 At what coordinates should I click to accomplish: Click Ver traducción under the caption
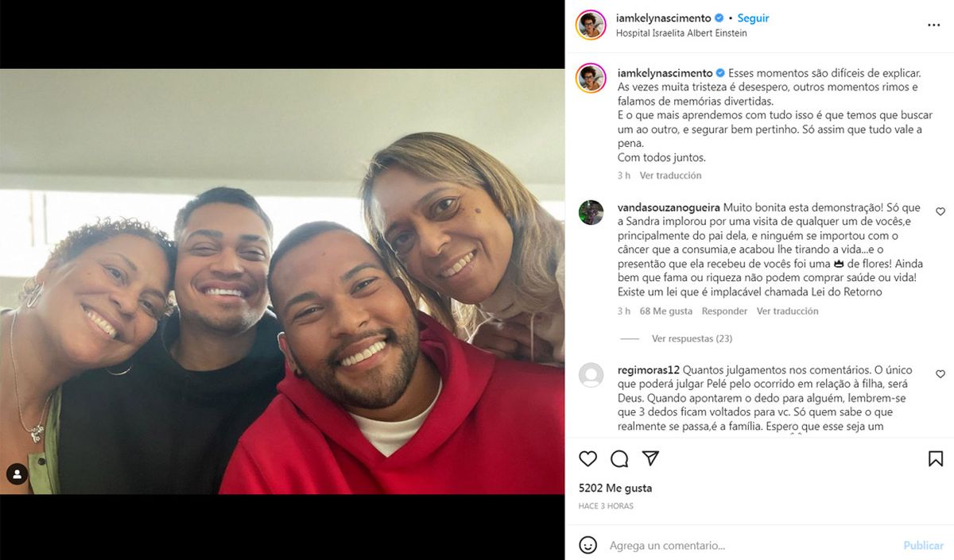click(670, 176)
